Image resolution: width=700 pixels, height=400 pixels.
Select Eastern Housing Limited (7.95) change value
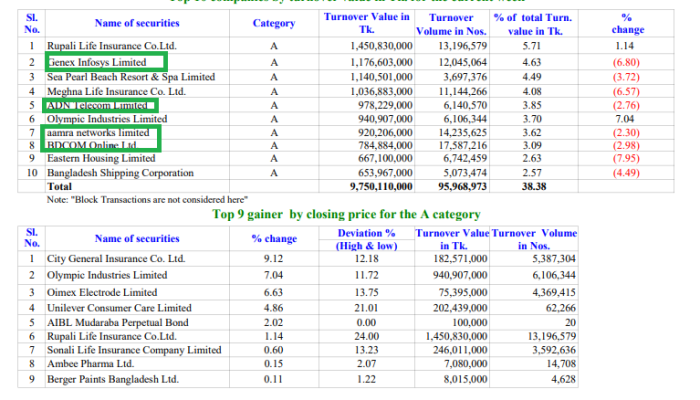coord(626,158)
